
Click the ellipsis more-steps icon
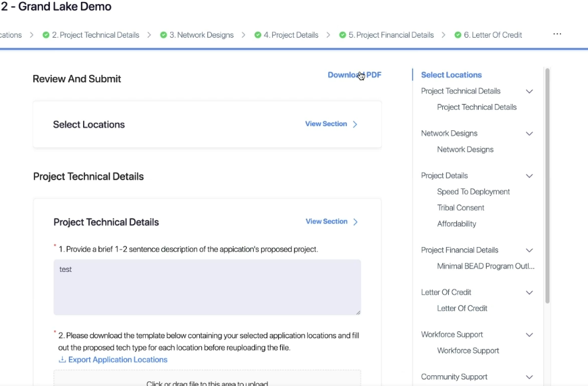click(557, 34)
